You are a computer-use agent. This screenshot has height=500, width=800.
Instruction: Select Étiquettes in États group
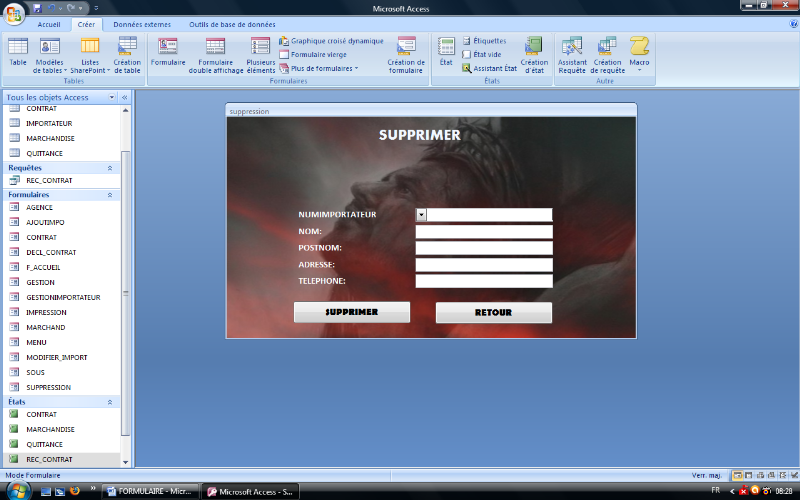[x=484, y=41]
